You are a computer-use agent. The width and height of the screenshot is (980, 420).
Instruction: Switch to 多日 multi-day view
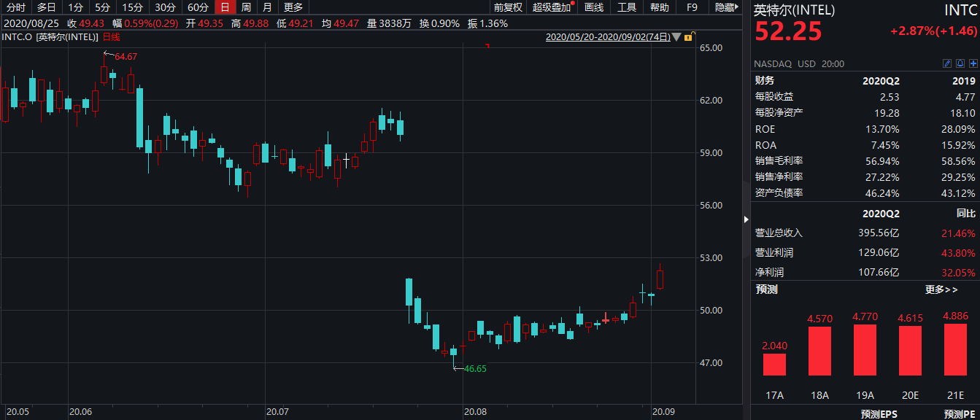(x=46, y=7)
